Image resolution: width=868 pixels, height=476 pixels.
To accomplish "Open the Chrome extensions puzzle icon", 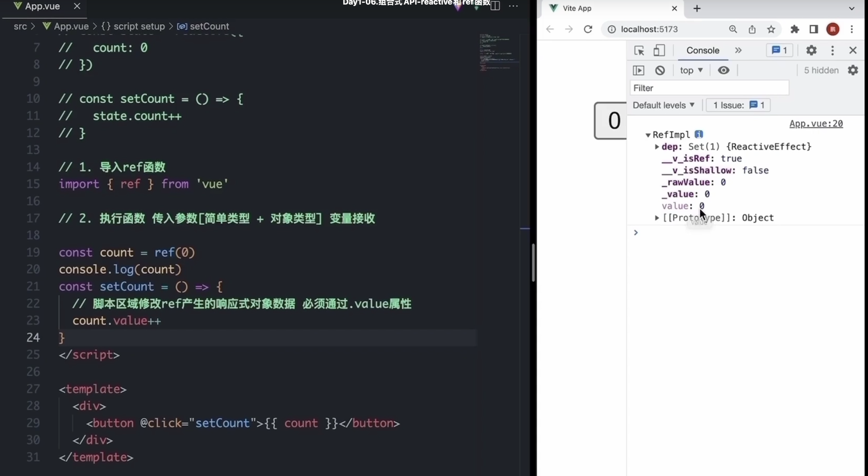I will tap(795, 29).
